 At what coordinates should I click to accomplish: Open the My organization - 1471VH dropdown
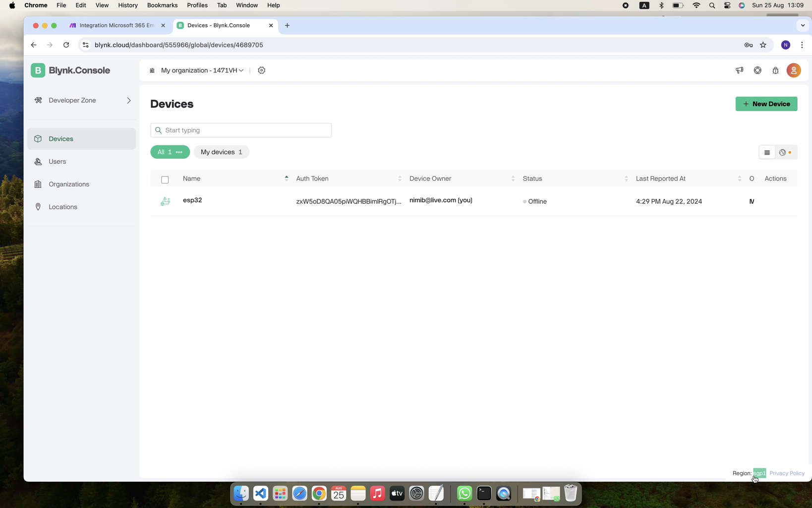[x=202, y=70]
